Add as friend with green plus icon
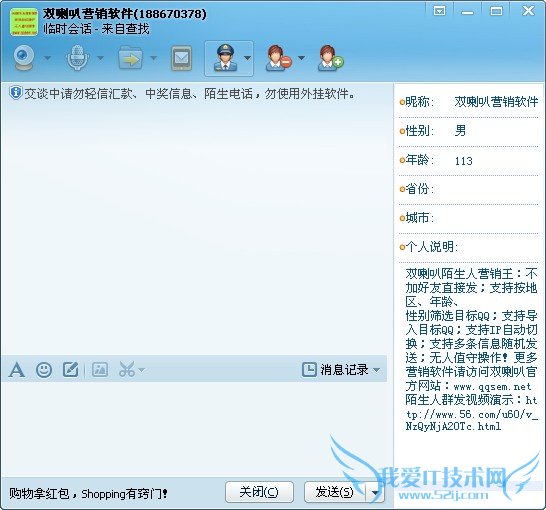The width and height of the screenshot is (546, 510). tap(331, 58)
